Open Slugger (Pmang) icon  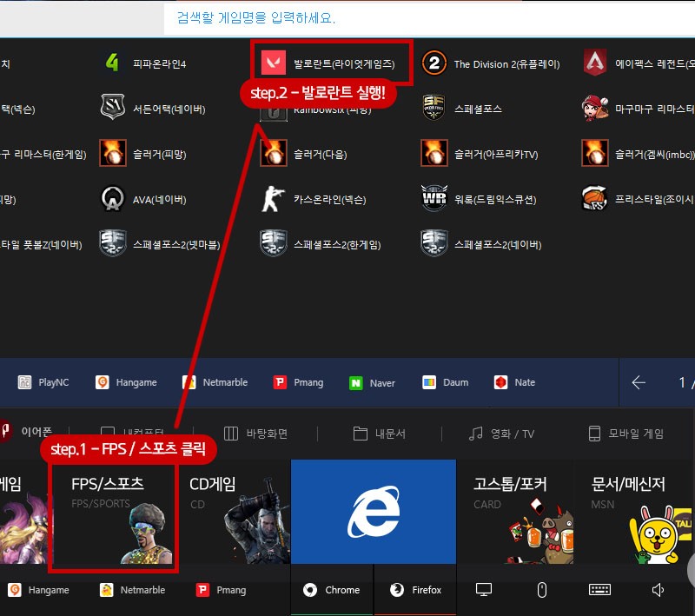click(x=113, y=153)
